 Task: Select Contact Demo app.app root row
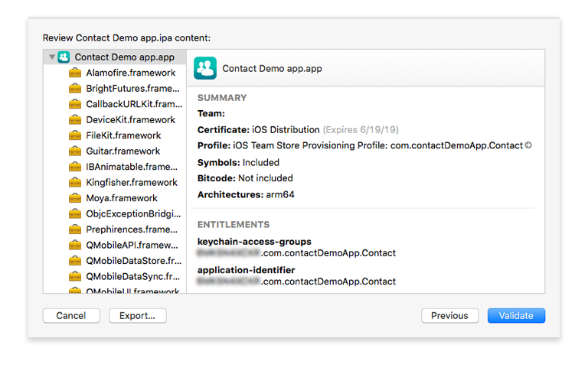pos(115,57)
